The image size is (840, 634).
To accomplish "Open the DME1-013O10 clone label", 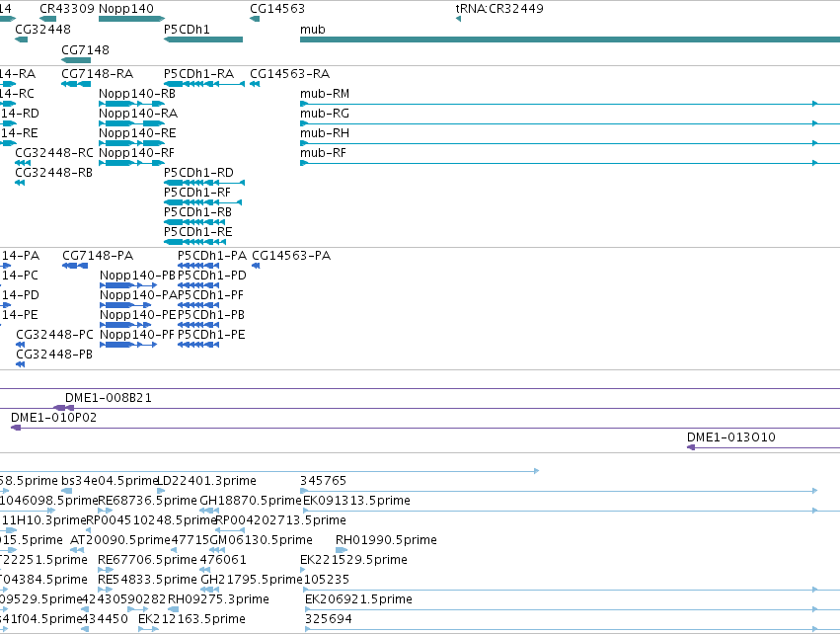I will (x=731, y=437).
